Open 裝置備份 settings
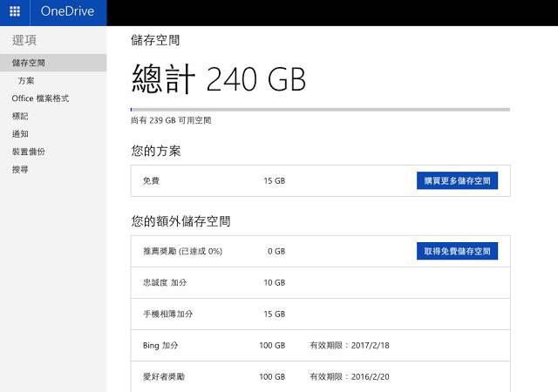Viewport: 558px width, 392px height. (29, 152)
